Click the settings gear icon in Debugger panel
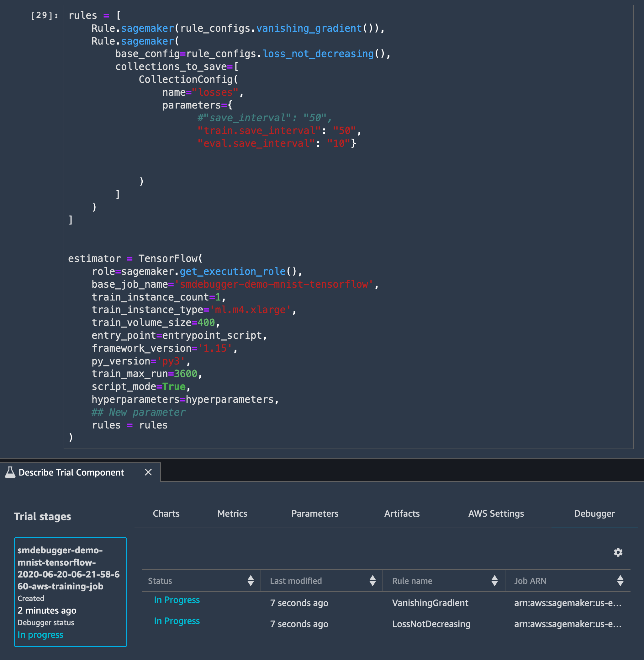 coord(618,551)
